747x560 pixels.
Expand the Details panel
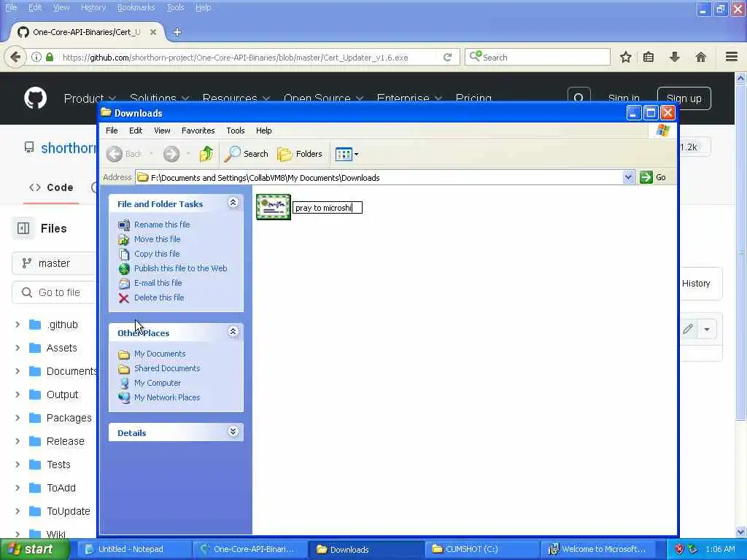coord(233,432)
